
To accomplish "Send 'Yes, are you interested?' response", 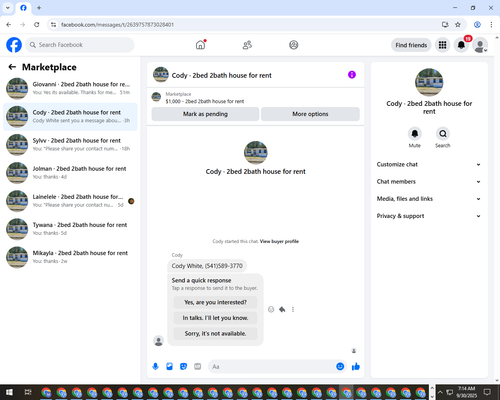I will [215, 302].
